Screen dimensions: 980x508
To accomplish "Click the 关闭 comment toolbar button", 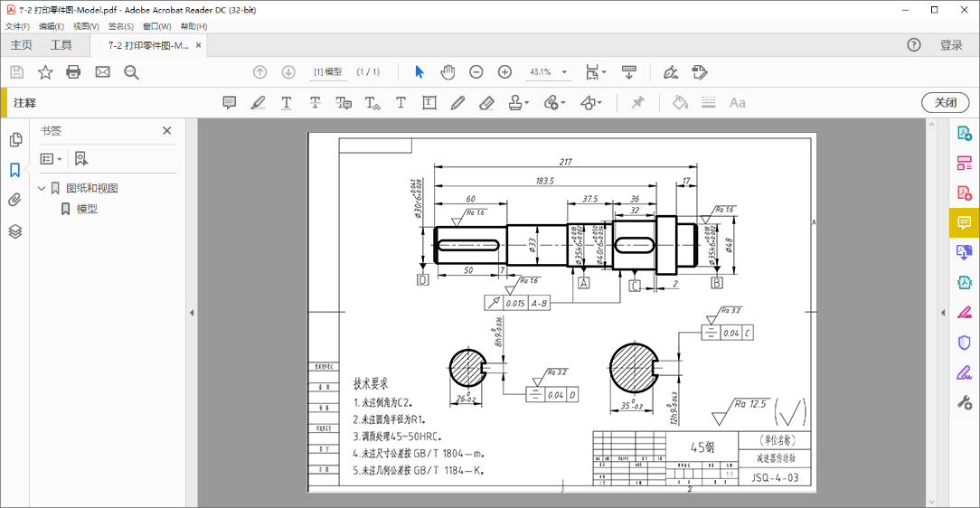I will coord(945,103).
